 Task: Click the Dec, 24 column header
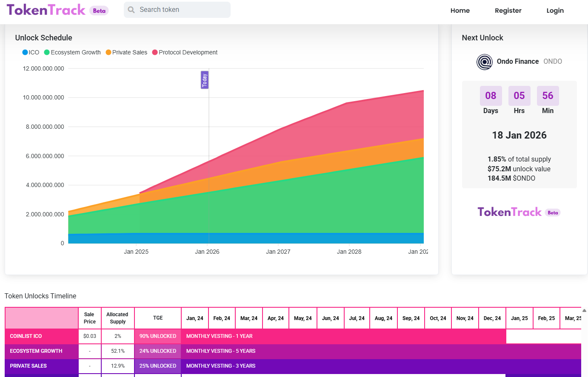(x=492, y=318)
